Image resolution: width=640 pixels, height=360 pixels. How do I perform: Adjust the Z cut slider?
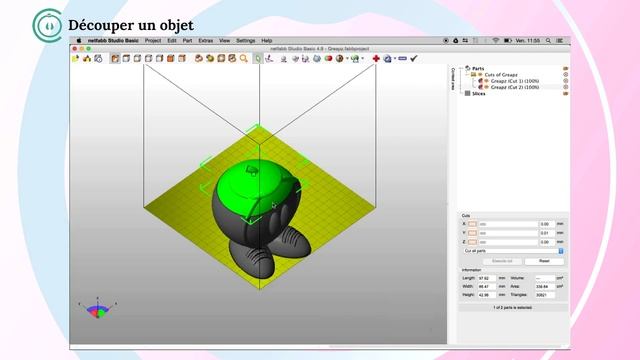(x=508, y=242)
